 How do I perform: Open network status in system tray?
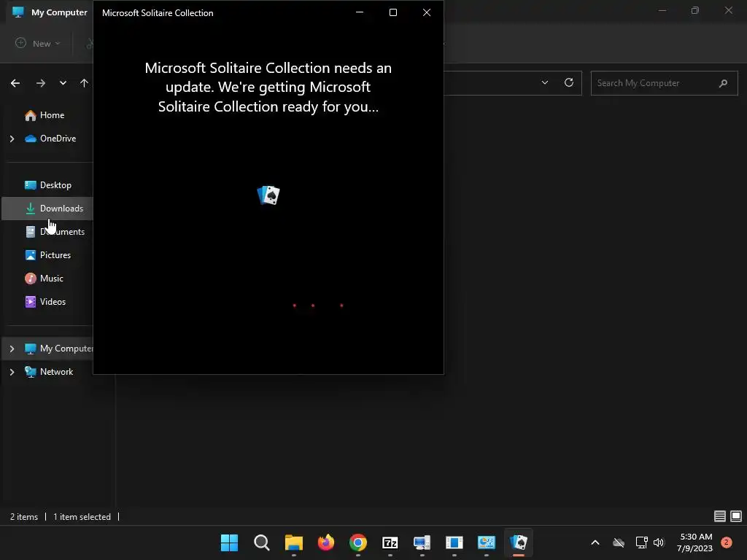click(641, 542)
